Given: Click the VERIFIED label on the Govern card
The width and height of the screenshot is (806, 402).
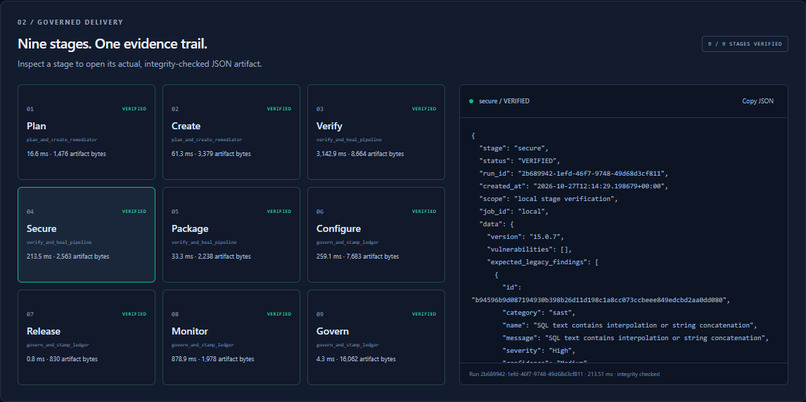Looking at the screenshot, I should tap(424, 314).
